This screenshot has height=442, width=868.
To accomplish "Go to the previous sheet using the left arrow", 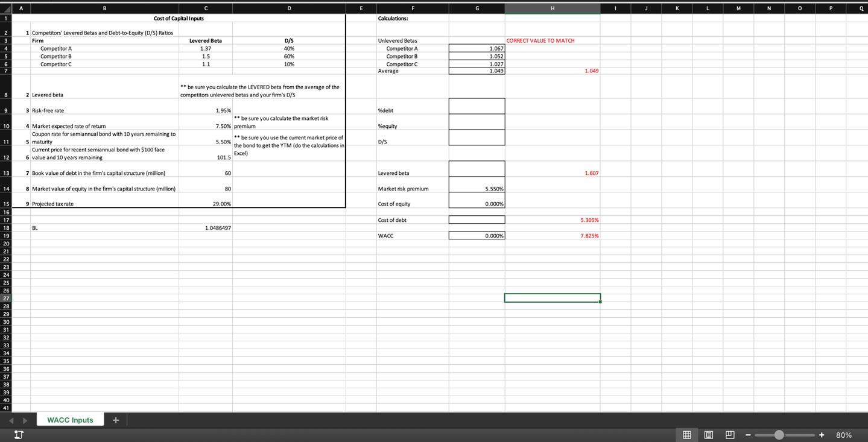I will point(10,420).
